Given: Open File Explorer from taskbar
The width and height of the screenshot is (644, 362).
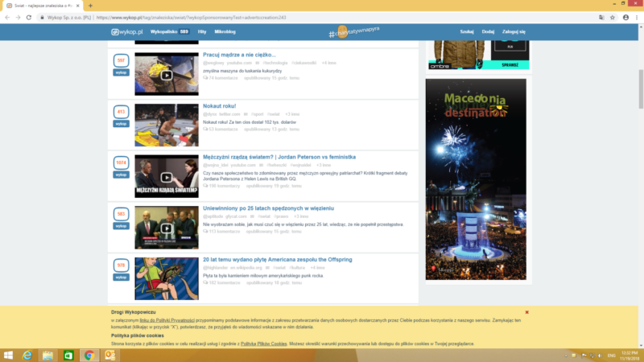Looking at the screenshot, I should pos(47,356).
